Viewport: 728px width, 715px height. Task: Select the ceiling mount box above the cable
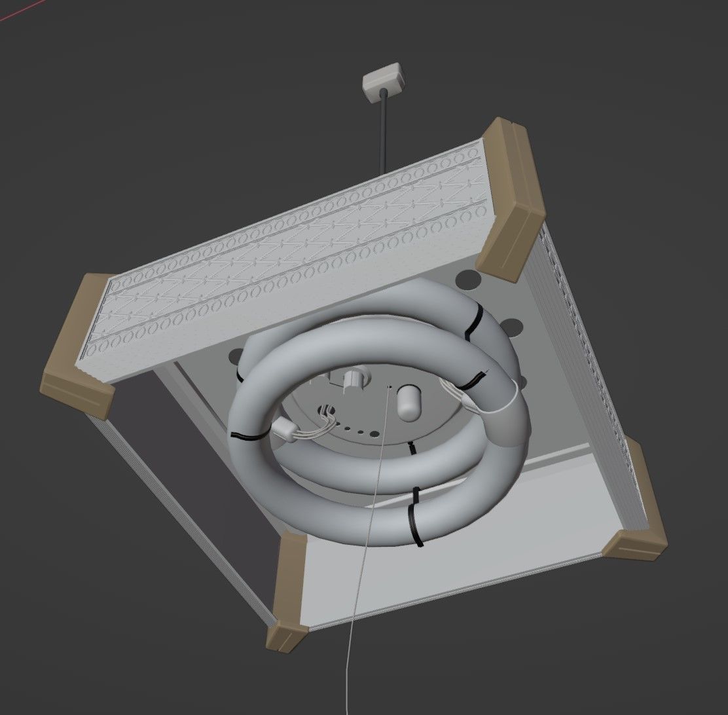pos(383,82)
